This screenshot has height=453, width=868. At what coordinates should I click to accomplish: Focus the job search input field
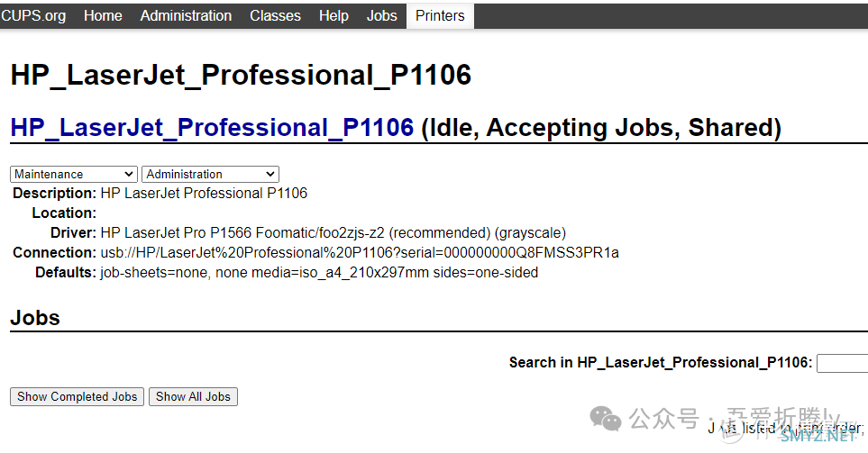pos(843,364)
